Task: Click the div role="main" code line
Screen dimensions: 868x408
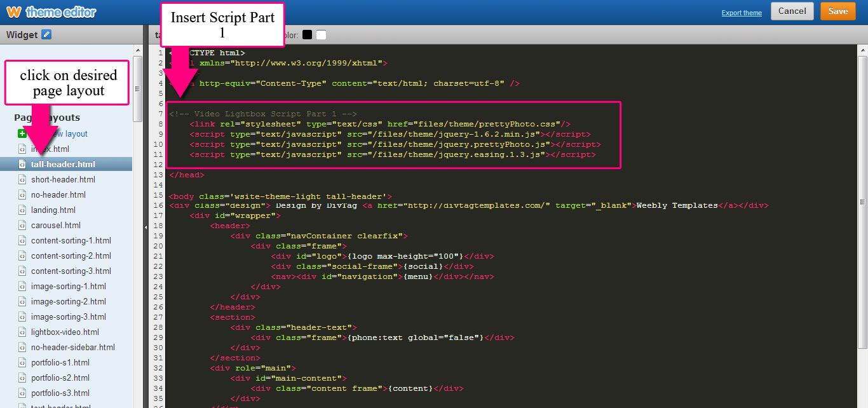Action: [253, 368]
